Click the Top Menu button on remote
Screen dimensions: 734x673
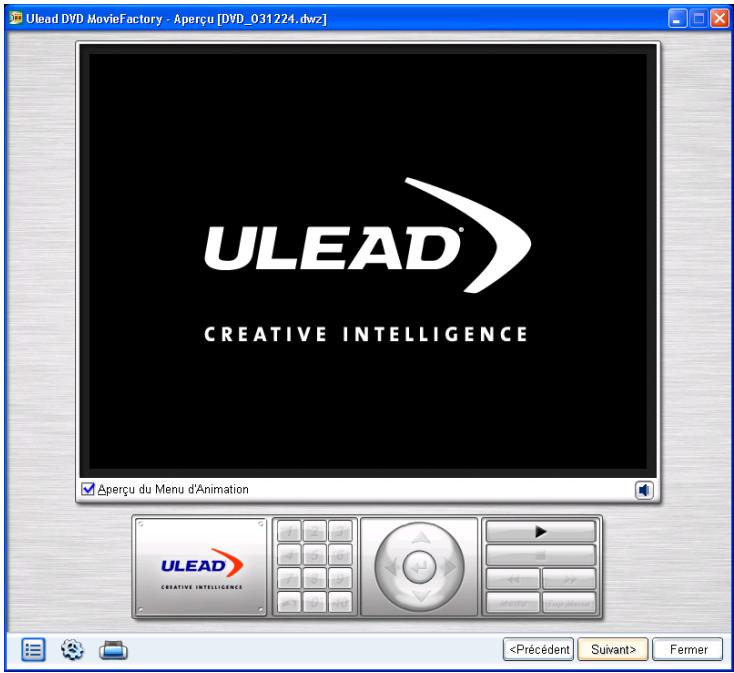pyautogui.click(x=569, y=603)
